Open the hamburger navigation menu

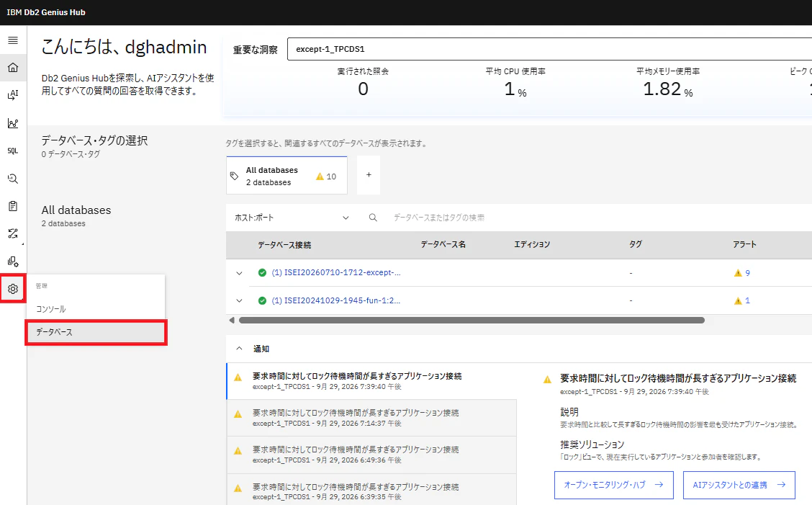click(13, 40)
